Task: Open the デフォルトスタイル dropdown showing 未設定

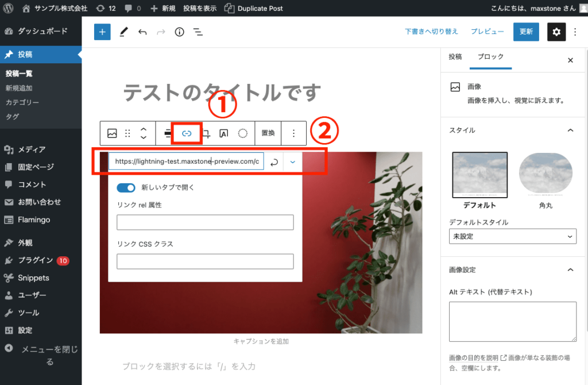Action: [x=512, y=236]
